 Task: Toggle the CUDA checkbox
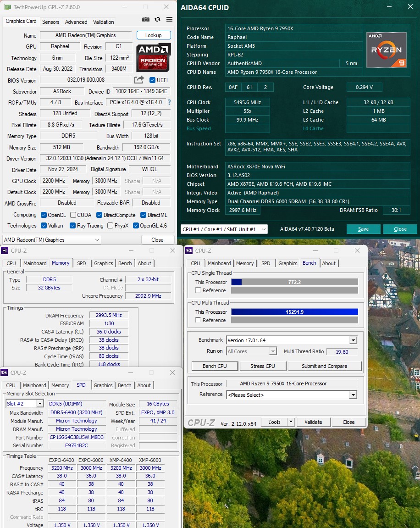pos(73,215)
